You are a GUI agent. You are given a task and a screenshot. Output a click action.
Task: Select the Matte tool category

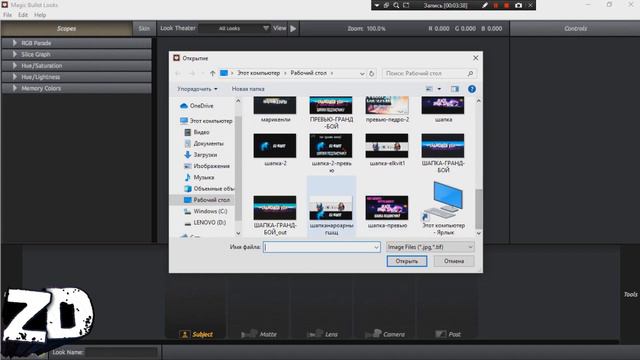(x=259, y=334)
